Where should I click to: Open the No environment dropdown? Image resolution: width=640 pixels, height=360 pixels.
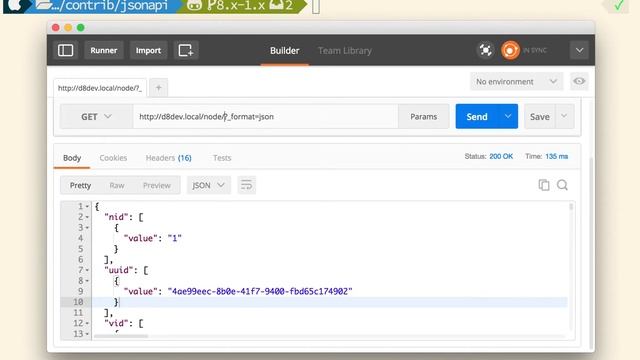click(x=516, y=82)
